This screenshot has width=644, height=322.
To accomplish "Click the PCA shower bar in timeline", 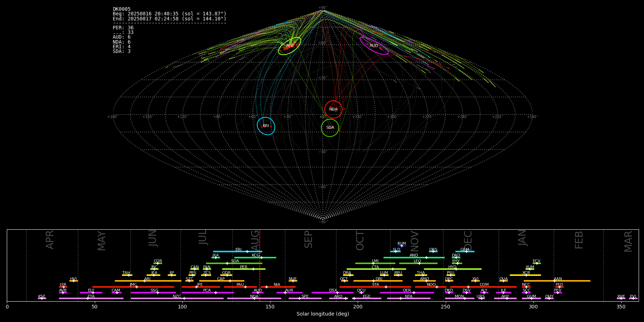I will coord(208,293).
